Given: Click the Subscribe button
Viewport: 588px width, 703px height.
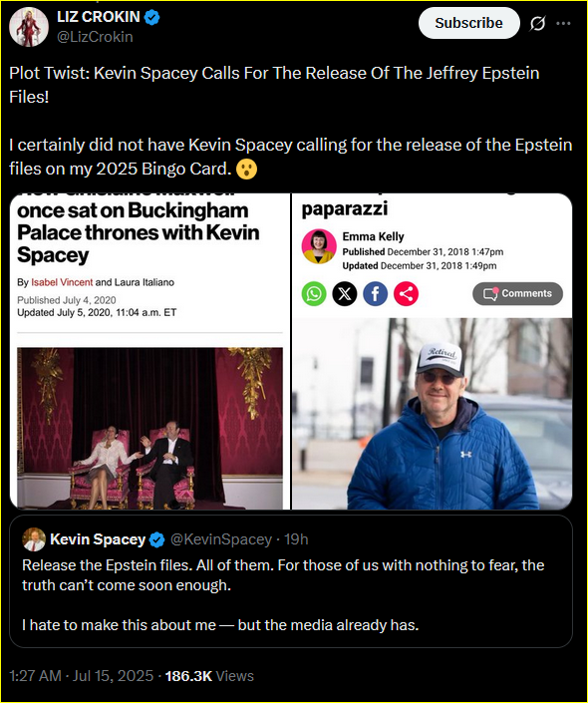Looking at the screenshot, I should (468, 23).
